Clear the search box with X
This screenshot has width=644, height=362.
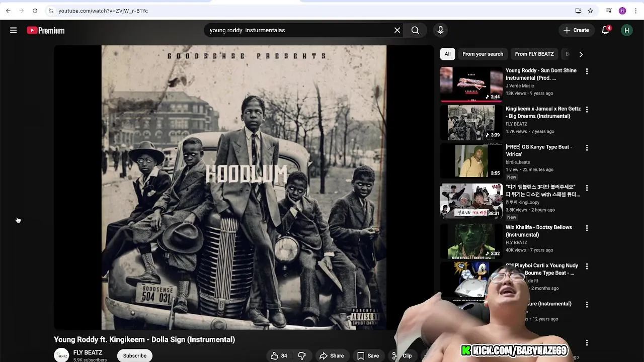pos(397,30)
